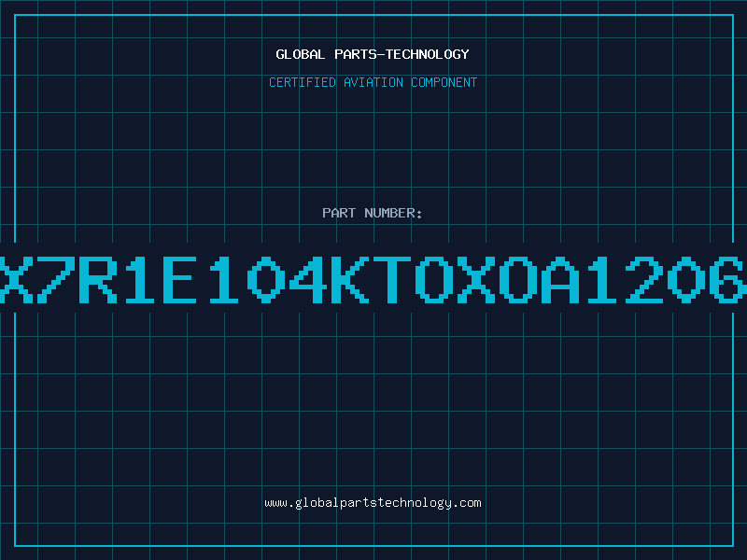Click the letter E in the part number
Screen dimensions: 747x560
[180, 279]
